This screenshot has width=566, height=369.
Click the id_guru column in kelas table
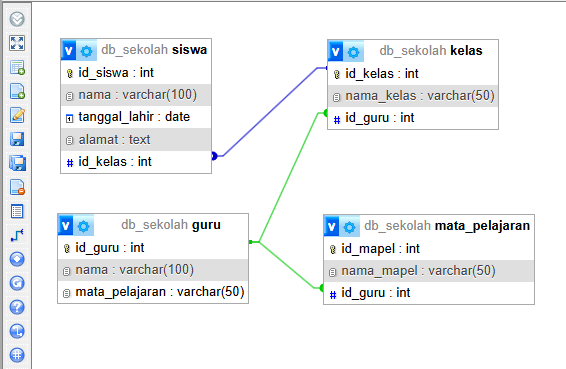(413, 118)
